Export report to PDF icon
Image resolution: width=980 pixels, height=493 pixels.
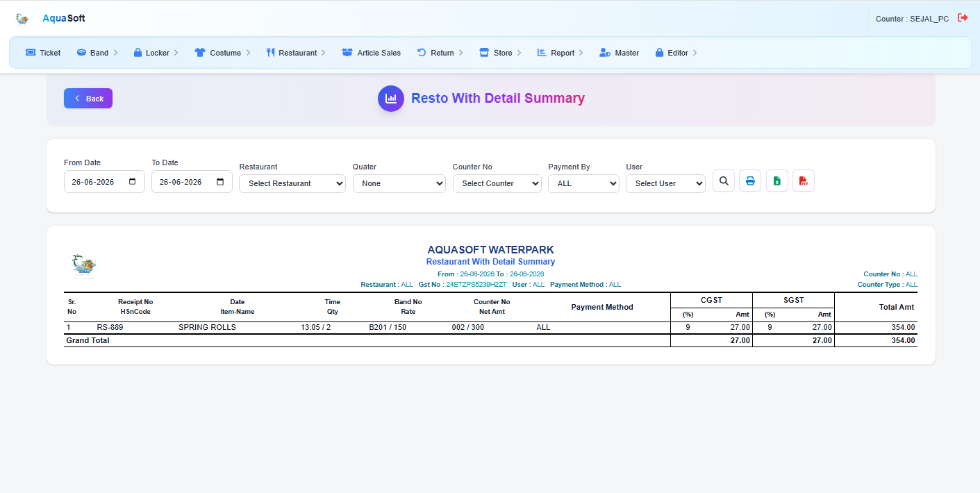[804, 181]
